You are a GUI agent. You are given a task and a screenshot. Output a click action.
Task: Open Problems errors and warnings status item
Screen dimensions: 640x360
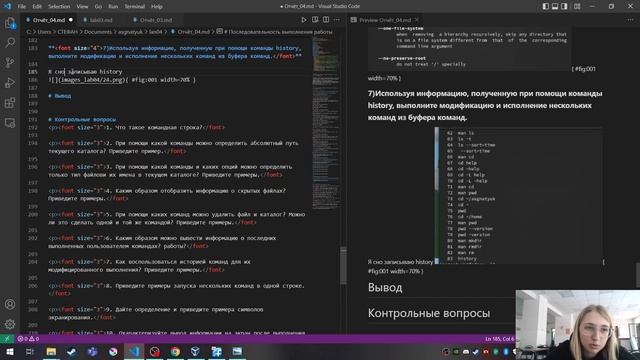pos(28,339)
